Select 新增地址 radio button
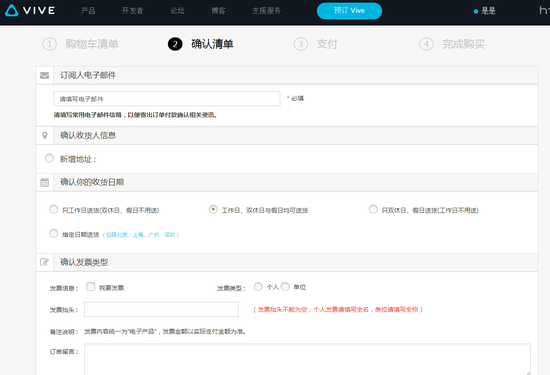 (x=49, y=158)
